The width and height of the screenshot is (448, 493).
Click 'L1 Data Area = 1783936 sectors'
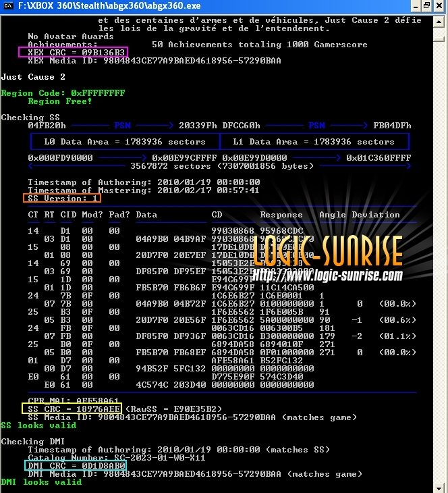314,142
